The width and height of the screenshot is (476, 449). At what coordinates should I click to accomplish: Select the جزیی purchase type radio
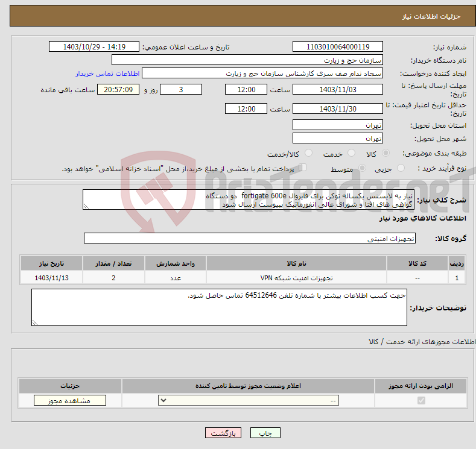(x=401, y=168)
